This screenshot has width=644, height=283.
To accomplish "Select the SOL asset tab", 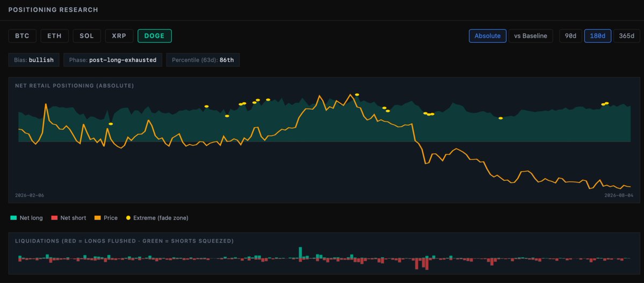I will click(86, 36).
